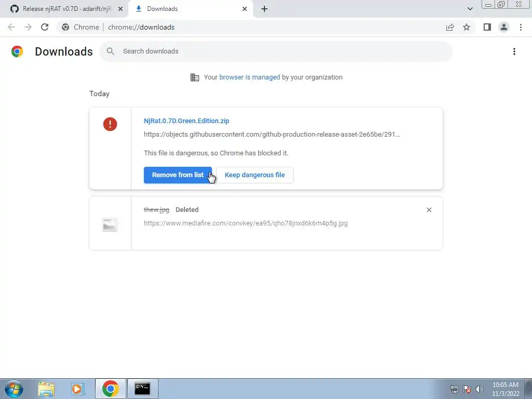Screen dimensions: 532x399
Task: Click the struck-through thew.jpg filename
Action: (x=156, y=210)
